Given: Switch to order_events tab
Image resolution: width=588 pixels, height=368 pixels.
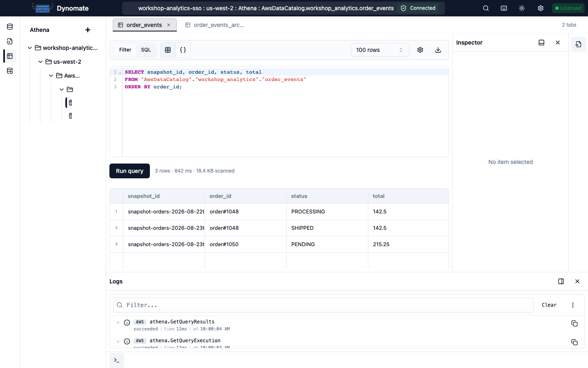Looking at the screenshot, I should pyautogui.click(x=144, y=25).
